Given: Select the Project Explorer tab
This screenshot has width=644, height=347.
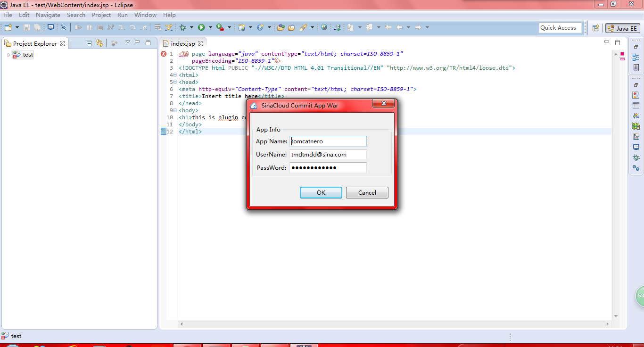Looking at the screenshot, I should pos(35,43).
